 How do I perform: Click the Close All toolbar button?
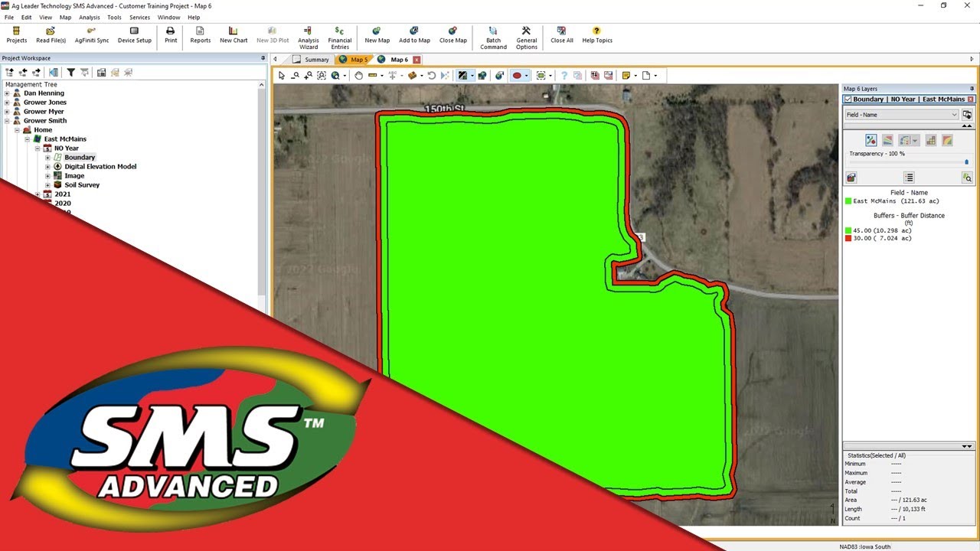tap(562, 34)
